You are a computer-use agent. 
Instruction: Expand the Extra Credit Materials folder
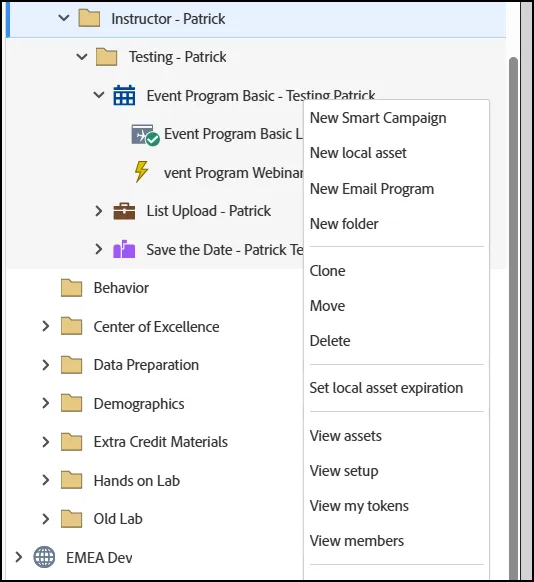click(x=46, y=442)
